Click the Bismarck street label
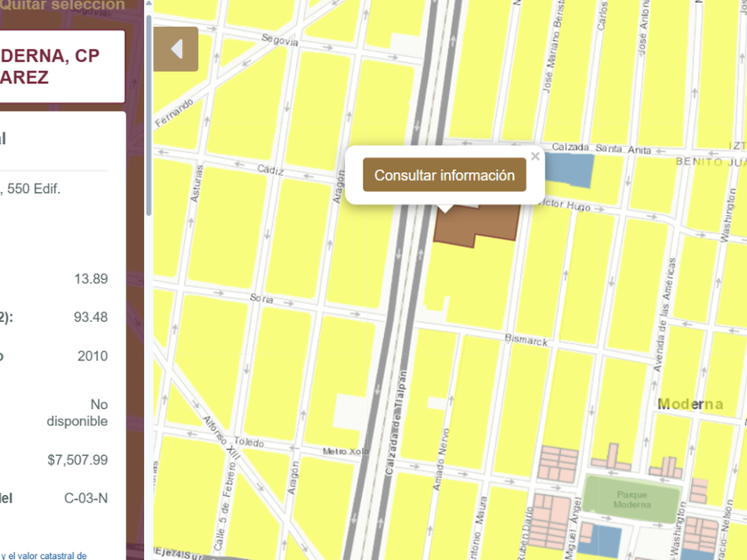 (526, 340)
